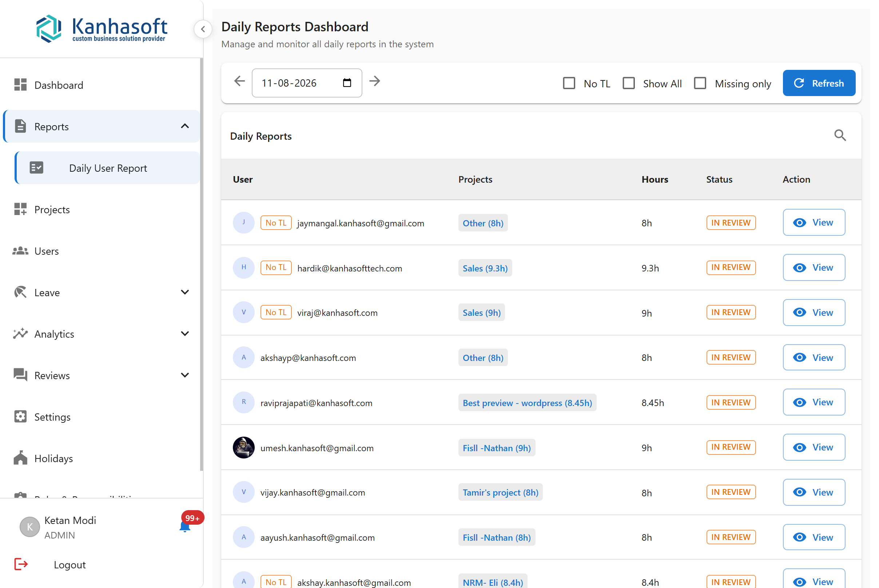Image resolution: width=879 pixels, height=588 pixels.
Task: Click umesh's profile photo avatar
Action: [244, 448]
